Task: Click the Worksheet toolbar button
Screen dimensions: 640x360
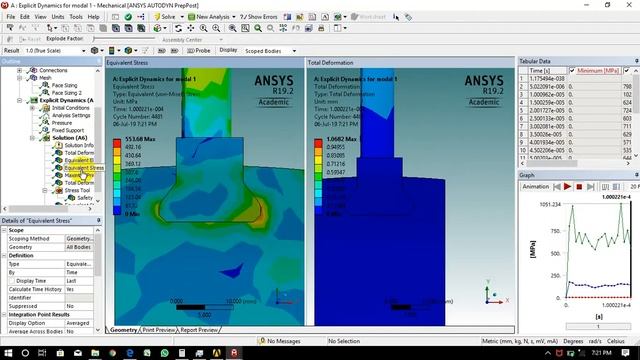Action: pyautogui.click(x=368, y=17)
